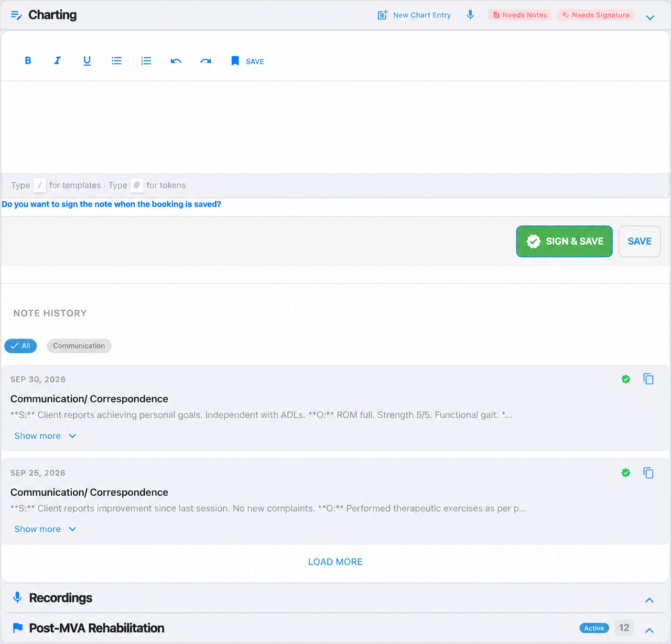The width and height of the screenshot is (671, 644).
Task: Expand Show more on Sep 30 note
Action: 46,436
